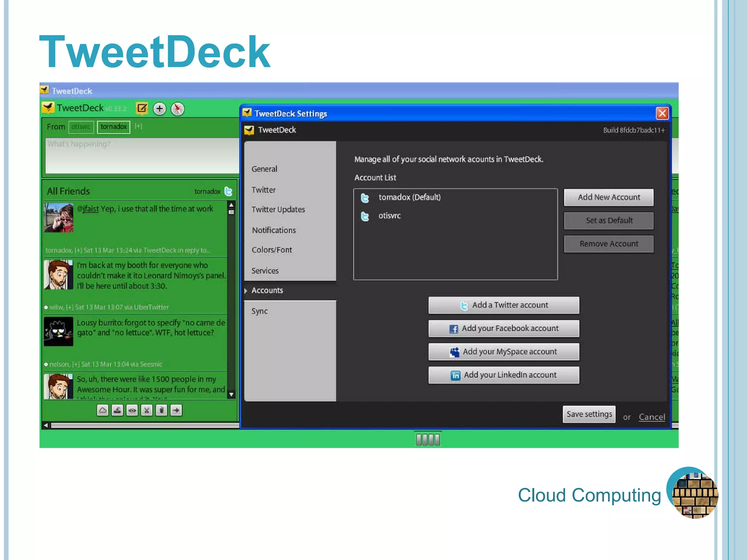Click the trash bin column icon
Image resolution: width=747 pixels, height=560 pixels.
(x=162, y=410)
